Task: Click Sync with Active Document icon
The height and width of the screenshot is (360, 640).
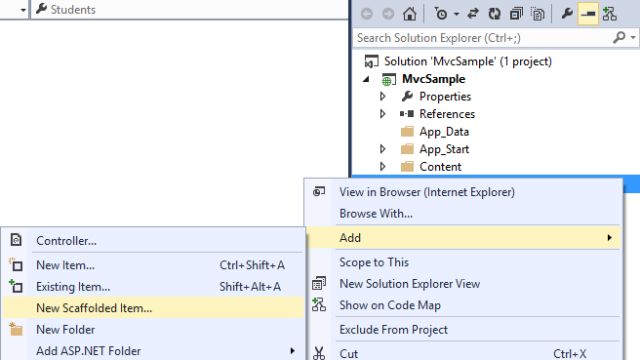Action: pos(473,14)
